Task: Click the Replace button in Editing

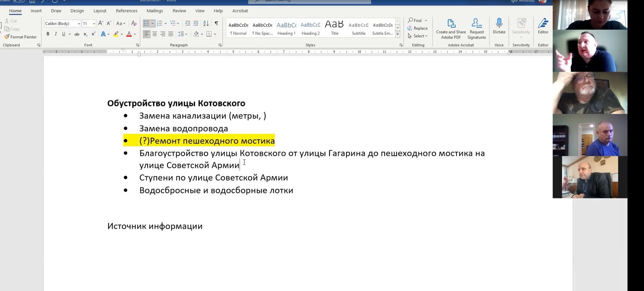Action: tap(418, 28)
